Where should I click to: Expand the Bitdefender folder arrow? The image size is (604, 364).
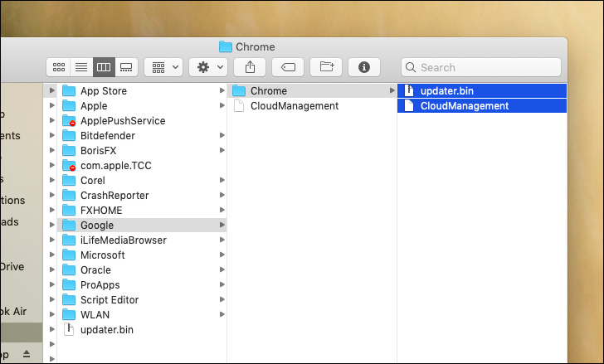pos(222,136)
